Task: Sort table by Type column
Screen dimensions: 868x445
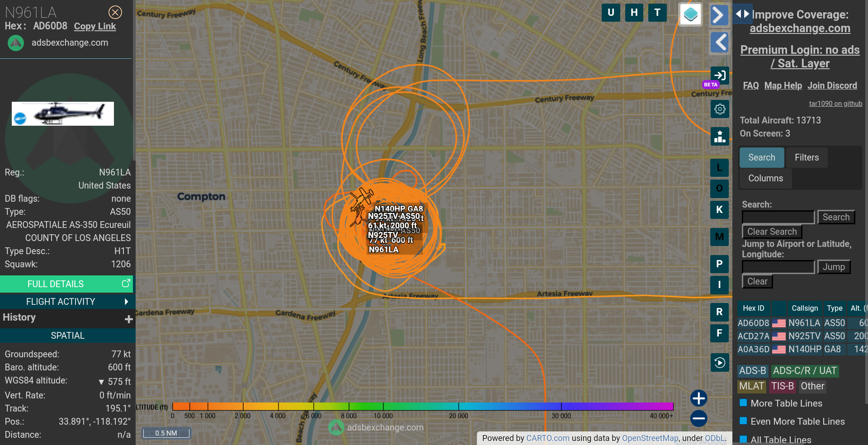Action: [835, 308]
